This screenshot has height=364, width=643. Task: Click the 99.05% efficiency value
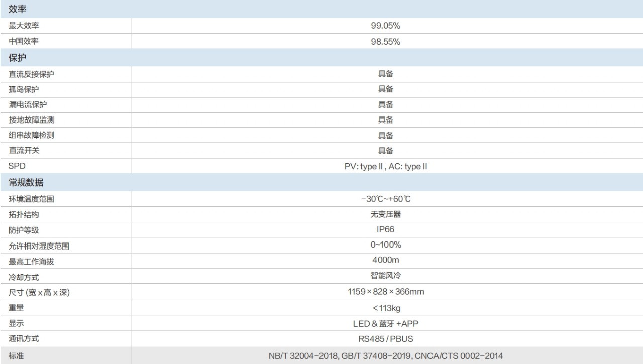point(385,26)
